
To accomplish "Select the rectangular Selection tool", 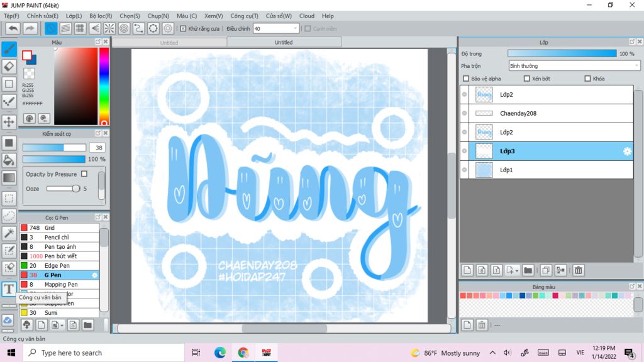I will [9, 199].
